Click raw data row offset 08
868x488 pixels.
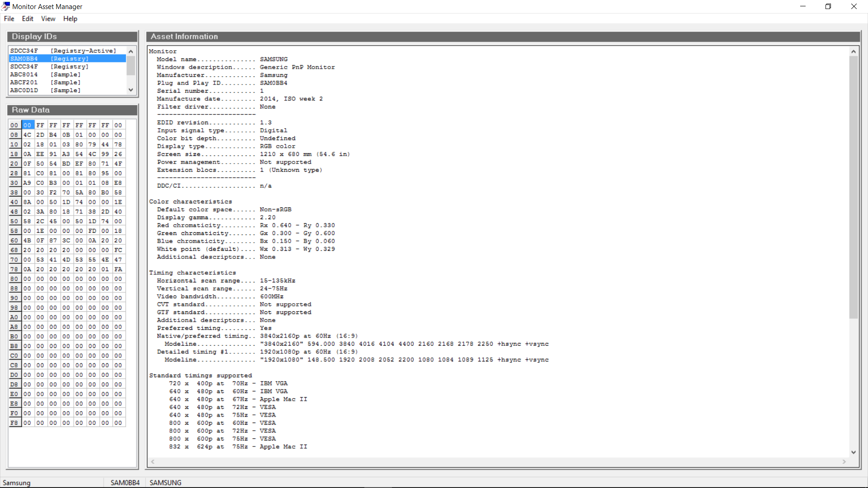[14, 135]
